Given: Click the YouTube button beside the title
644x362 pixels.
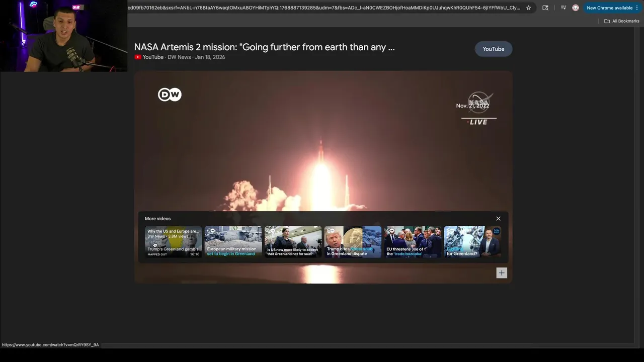Looking at the screenshot, I should 494,49.
